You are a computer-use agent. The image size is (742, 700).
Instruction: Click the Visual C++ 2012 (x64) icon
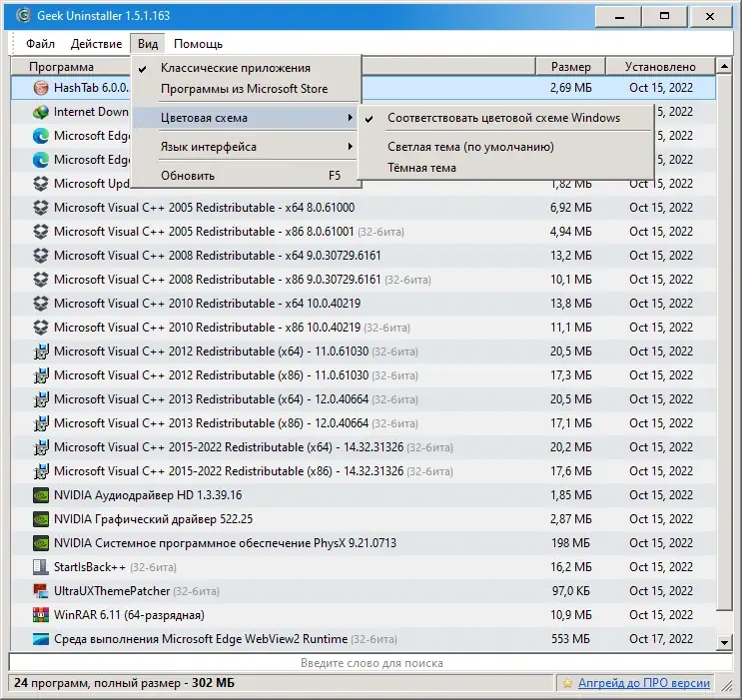[x=41, y=351]
